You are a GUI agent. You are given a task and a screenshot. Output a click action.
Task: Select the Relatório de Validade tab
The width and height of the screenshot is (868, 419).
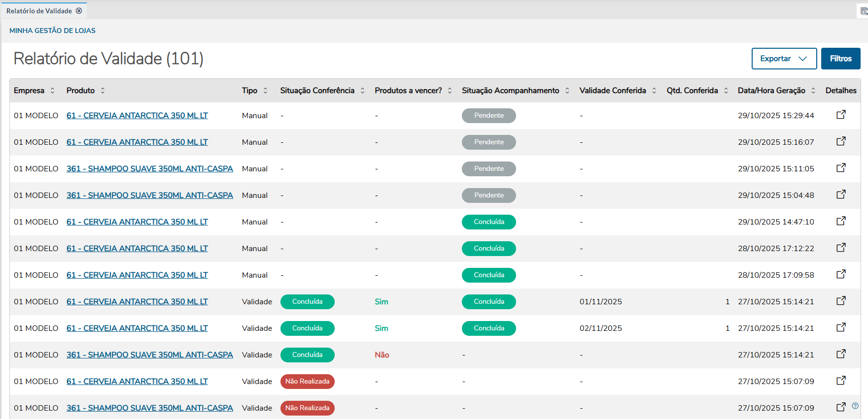39,11
